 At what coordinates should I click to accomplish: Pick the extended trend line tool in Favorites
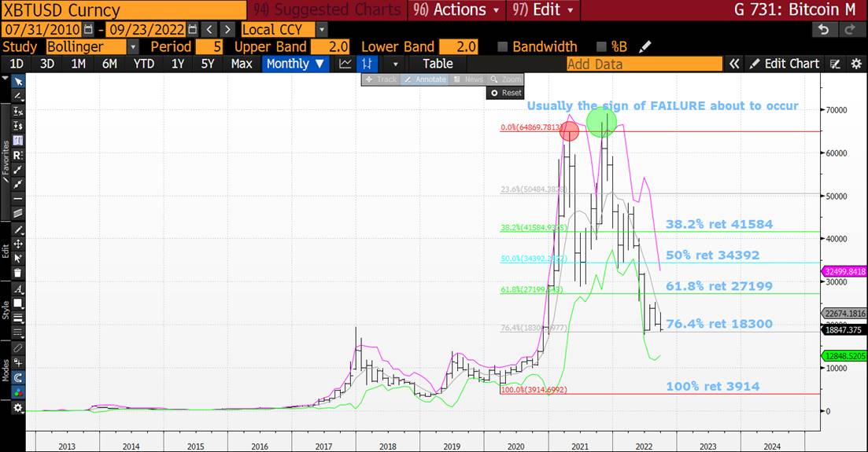[18, 184]
